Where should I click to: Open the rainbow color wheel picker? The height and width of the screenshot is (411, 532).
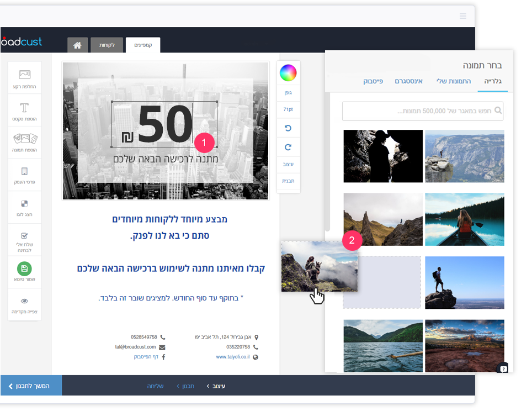pyautogui.click(x=288, y=72)
